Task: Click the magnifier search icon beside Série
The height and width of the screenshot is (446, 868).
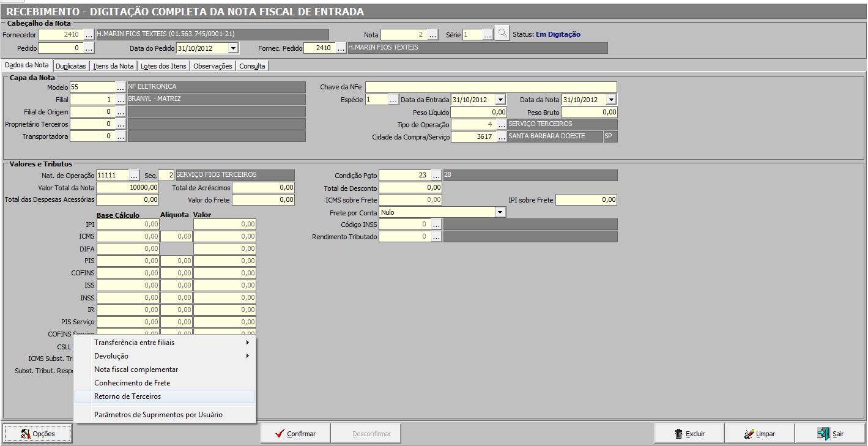Action: [502, 34]
